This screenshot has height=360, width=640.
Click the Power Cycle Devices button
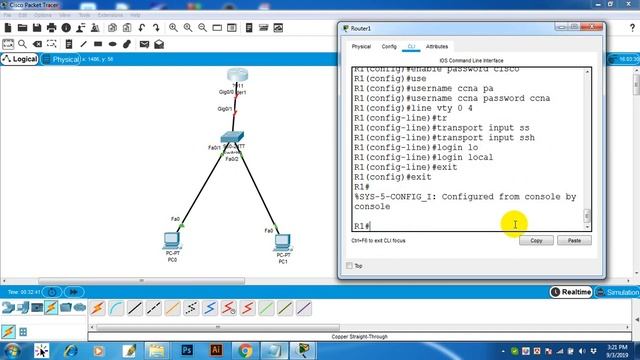52,292
